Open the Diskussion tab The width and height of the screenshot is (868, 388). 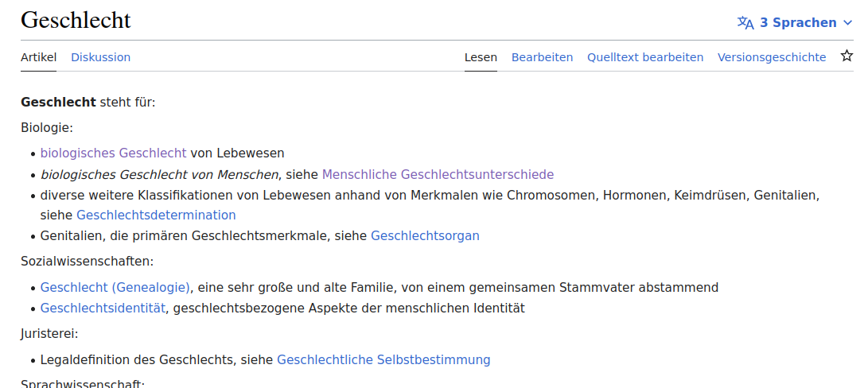pyautogui.click(x=100, y=57)
